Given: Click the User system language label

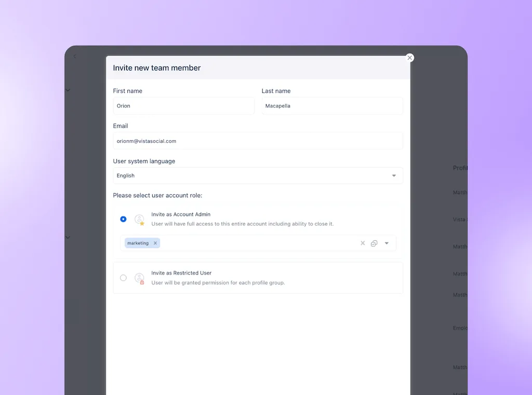Looking at the screenshot, I should 144,161.
